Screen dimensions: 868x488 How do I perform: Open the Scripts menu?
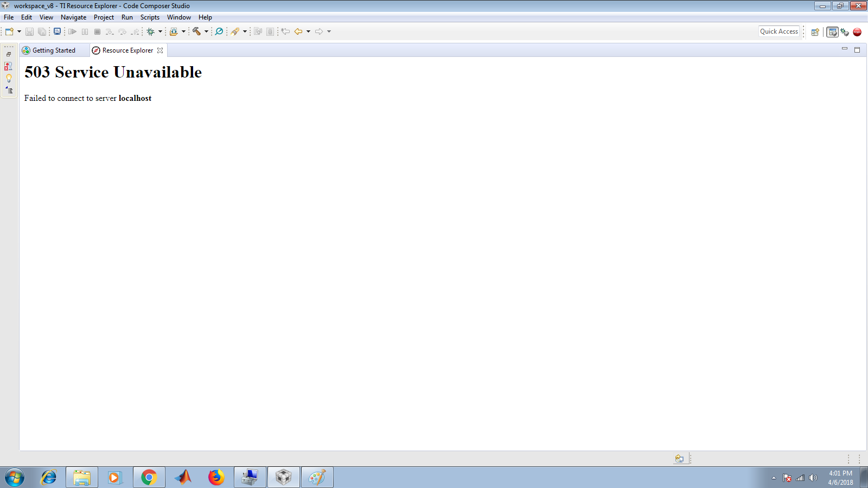pyautogui.click(x=150, y=17)
